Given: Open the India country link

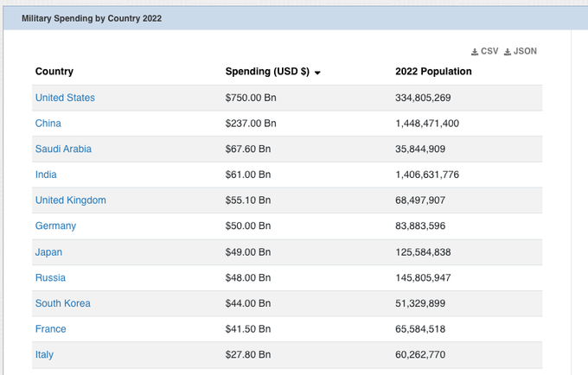Looking at the screenshot, I should tap(46, 175).
